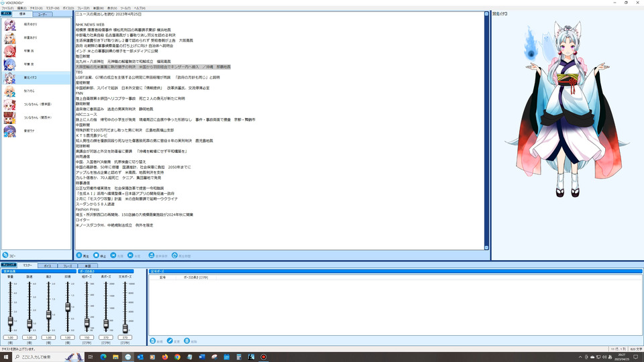The width and height of the screenshot is (644, 362).
Task: Open File Explorer from the taskbar
Action: 116,357
